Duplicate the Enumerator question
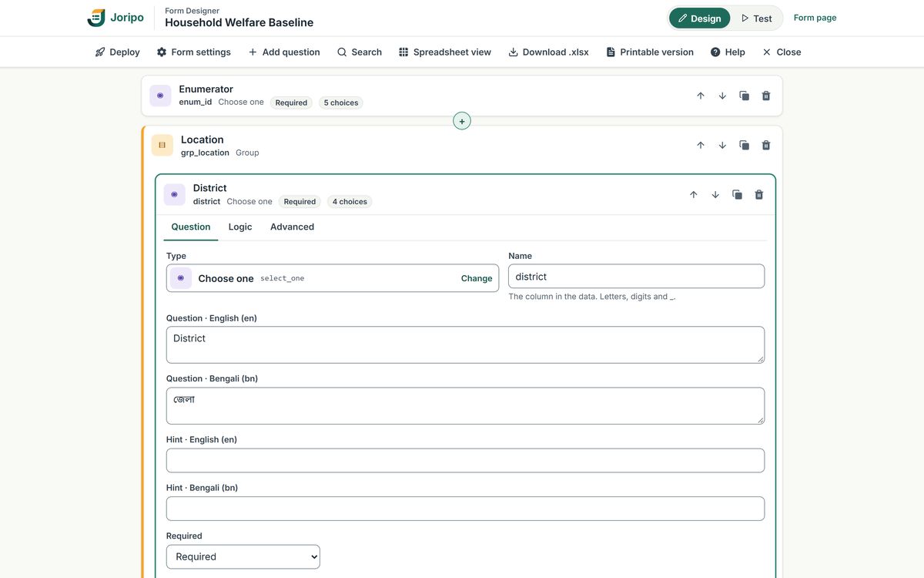 (744, 96)
